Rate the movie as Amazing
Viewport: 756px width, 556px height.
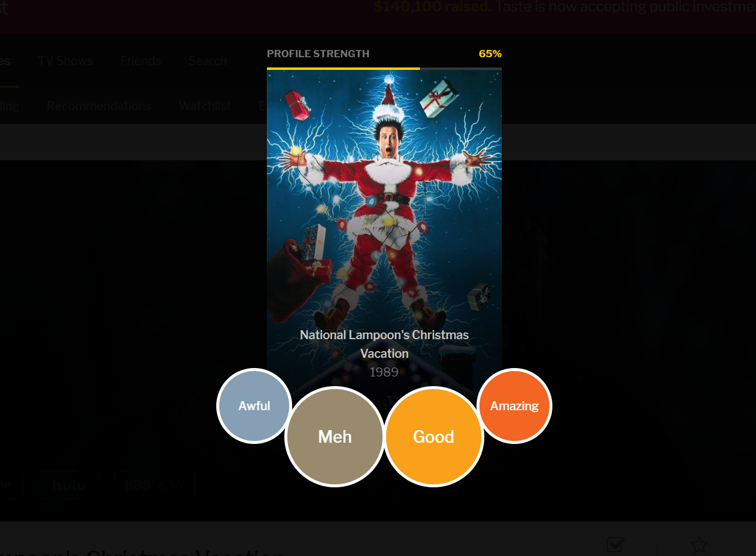[514, 406]
